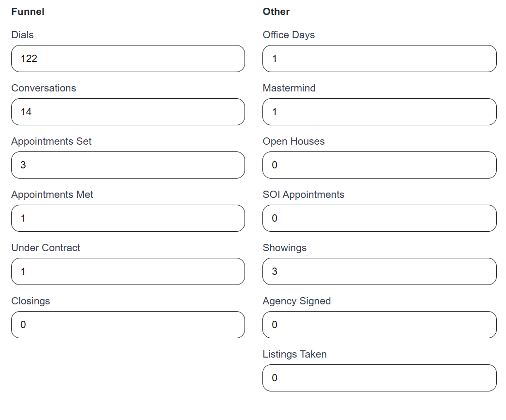Focus the Showings input field
The height and width of the screenshot is (420, 506).
(380, 271)
